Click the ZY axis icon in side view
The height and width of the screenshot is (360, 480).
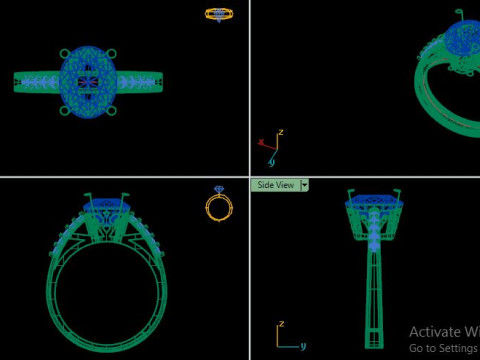coord(291,336)
